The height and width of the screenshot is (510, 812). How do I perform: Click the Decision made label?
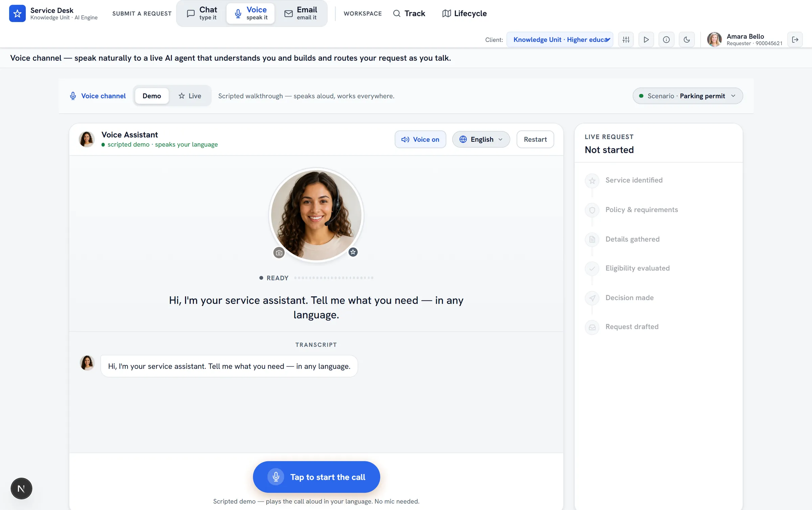tap(629, 298)
